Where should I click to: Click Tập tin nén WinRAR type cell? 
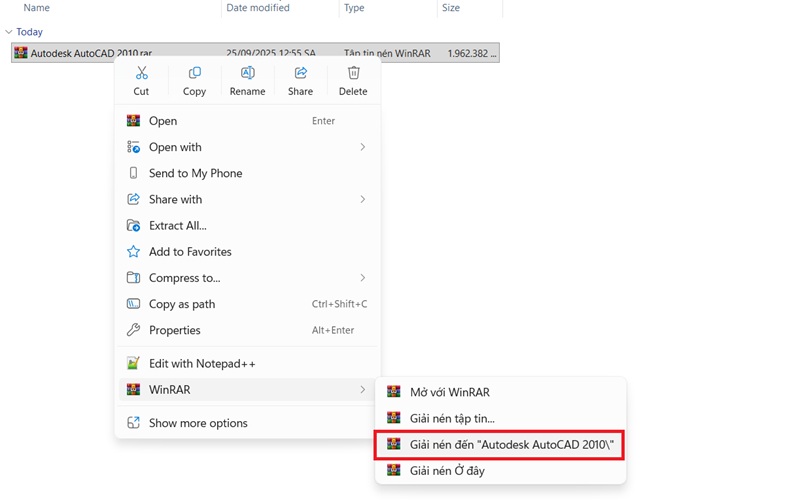pyautogui.click(x=387, y=53)
